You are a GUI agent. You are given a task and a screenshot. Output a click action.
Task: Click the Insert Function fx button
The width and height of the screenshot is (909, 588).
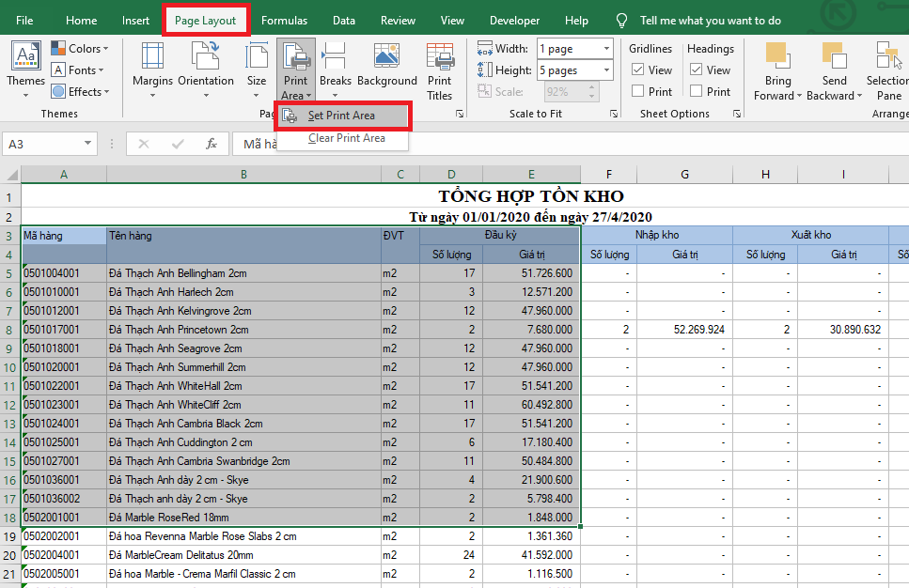(x=212, y=144)
